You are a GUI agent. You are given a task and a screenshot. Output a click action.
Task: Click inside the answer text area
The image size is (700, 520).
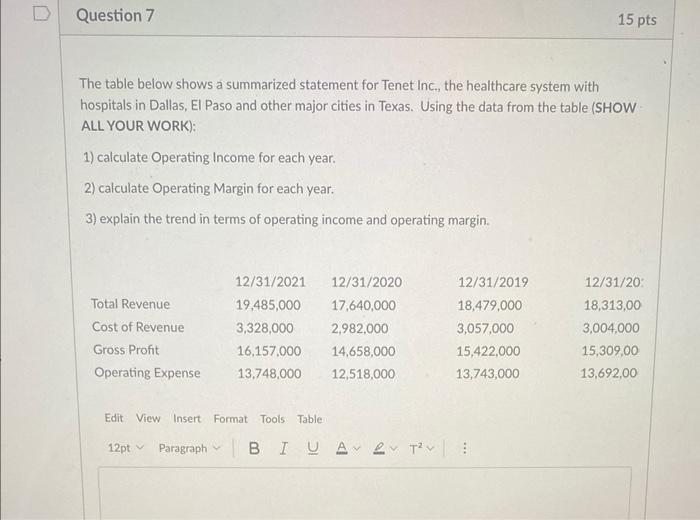pyautogui.click(x=365, y=493)
